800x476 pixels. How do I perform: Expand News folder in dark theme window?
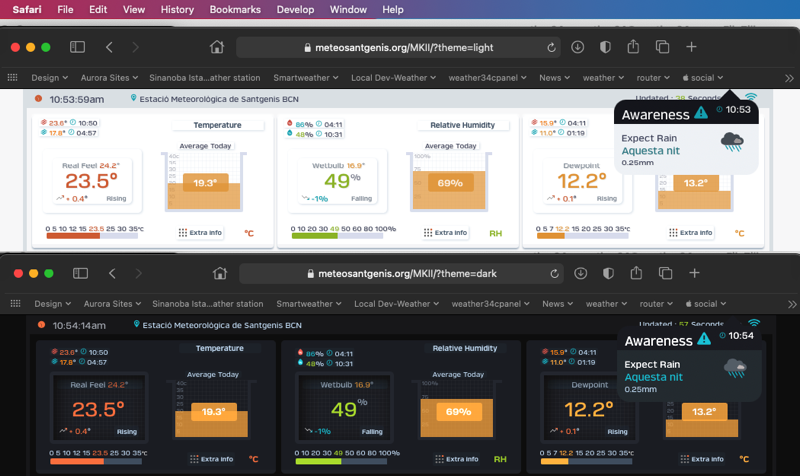[558, 304]
